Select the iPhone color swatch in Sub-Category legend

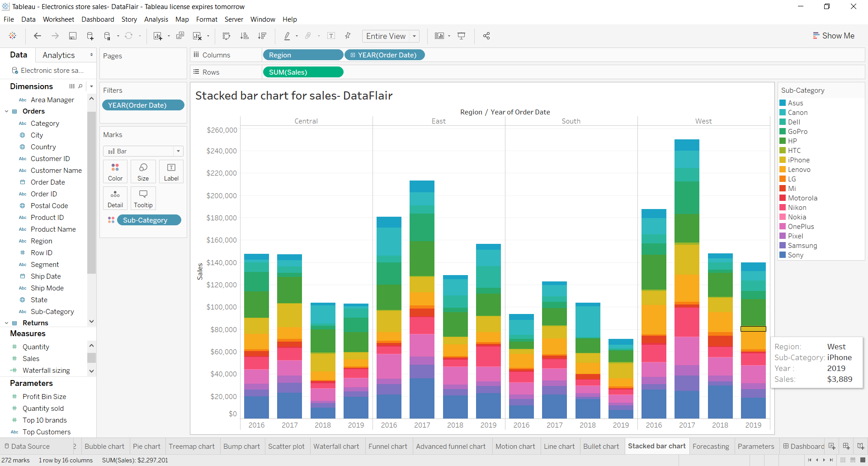click(783, 160)
